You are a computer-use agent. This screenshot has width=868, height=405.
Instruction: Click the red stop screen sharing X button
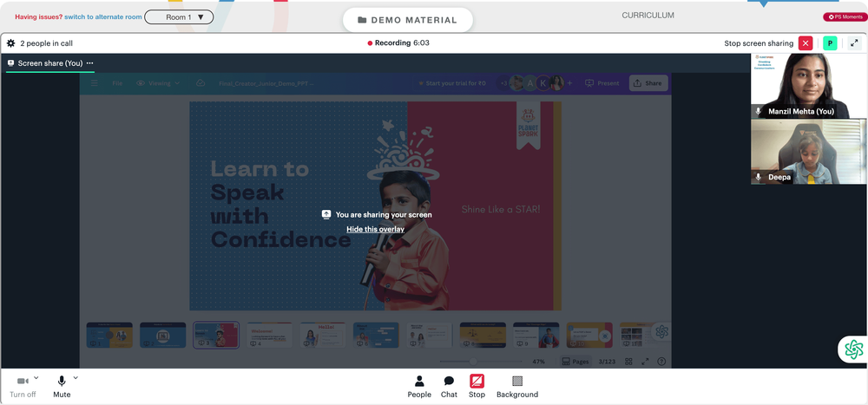[x=806, y=43]
